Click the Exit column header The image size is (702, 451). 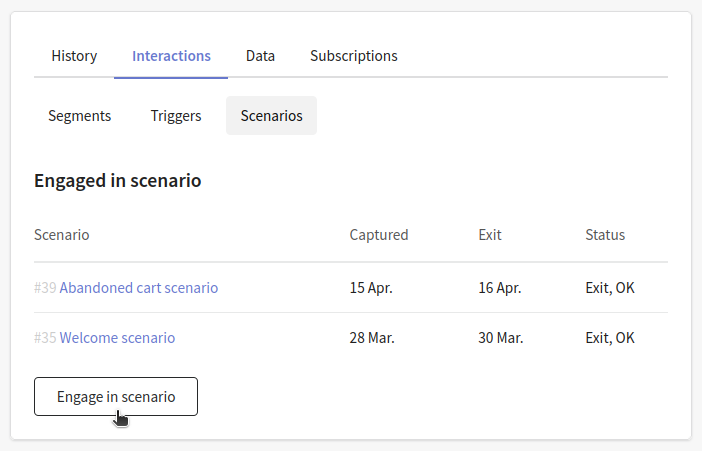click(x=490, y=235)
